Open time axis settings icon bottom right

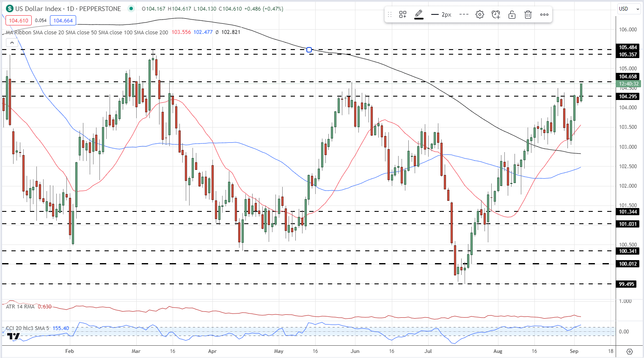(x=629, y=351)
